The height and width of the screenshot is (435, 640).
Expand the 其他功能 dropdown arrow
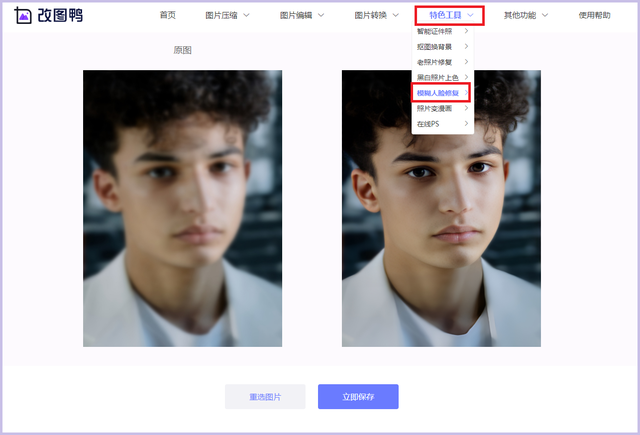(x=545, y=16)
